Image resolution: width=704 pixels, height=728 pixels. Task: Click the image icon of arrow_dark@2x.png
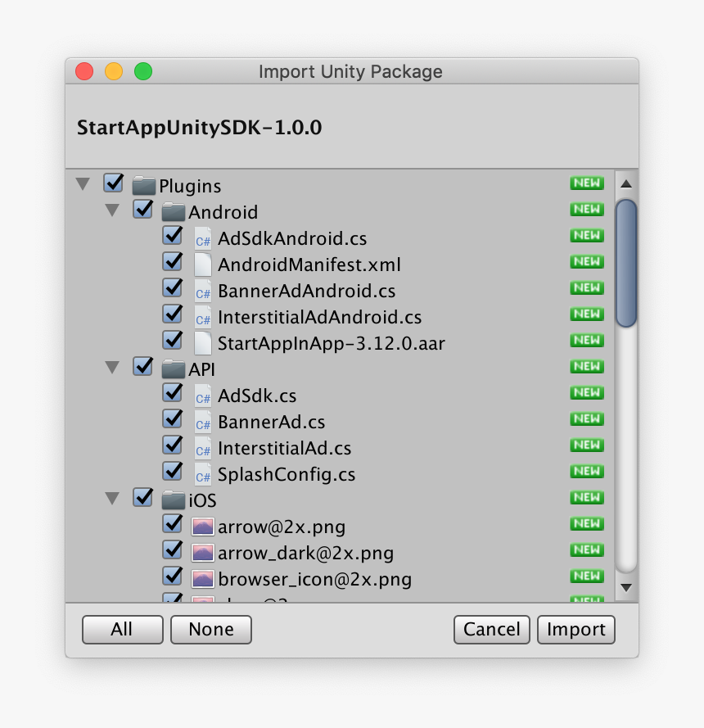(x=203, y=553)
